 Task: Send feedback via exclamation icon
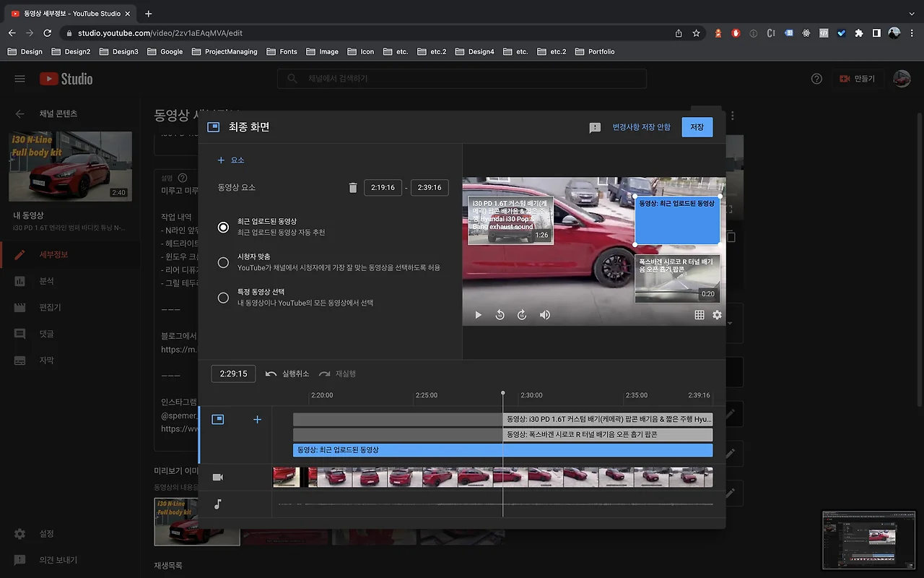click(x=595, y=127)
